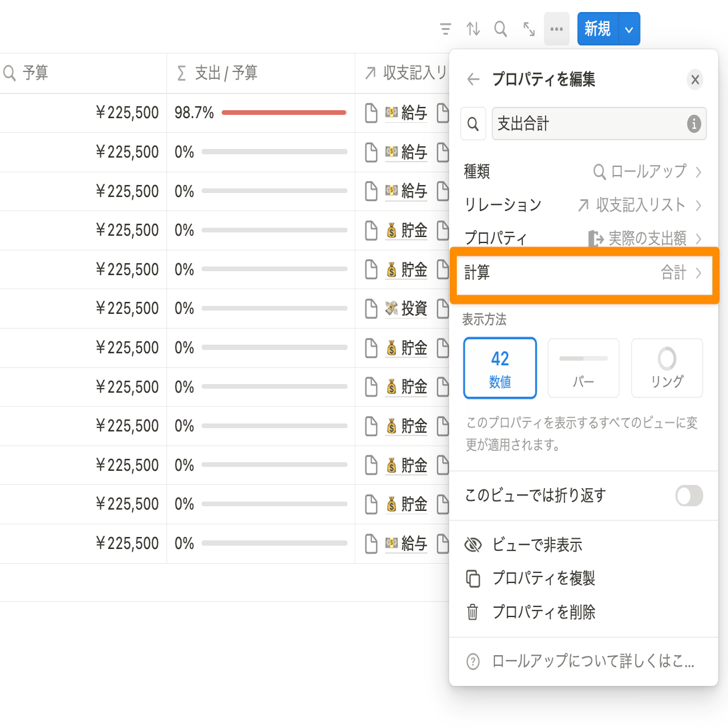Edit the 支出合計 property name field

599,124
